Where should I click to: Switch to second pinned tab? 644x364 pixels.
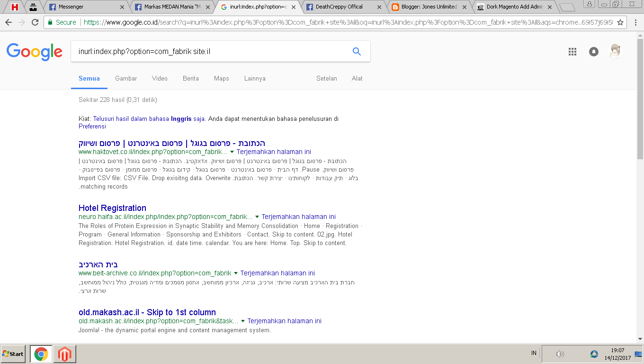coord(33,7)
